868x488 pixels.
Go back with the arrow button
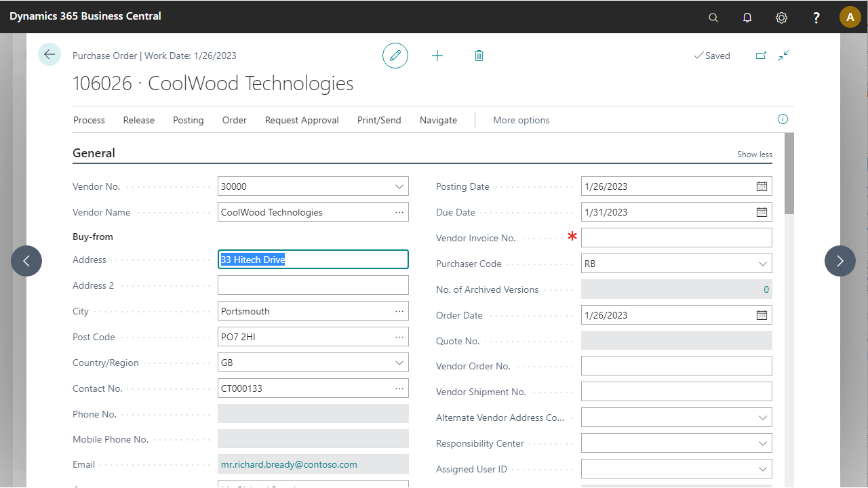pos(50,54)
